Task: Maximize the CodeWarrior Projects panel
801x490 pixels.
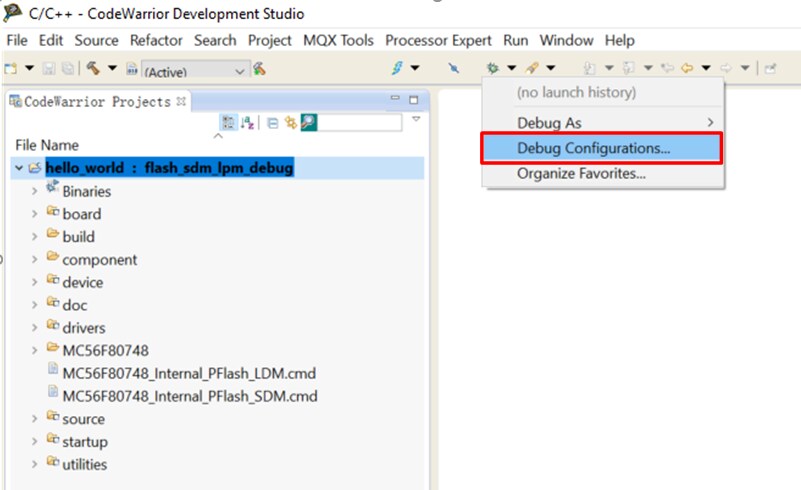Action: click(413, 100)
